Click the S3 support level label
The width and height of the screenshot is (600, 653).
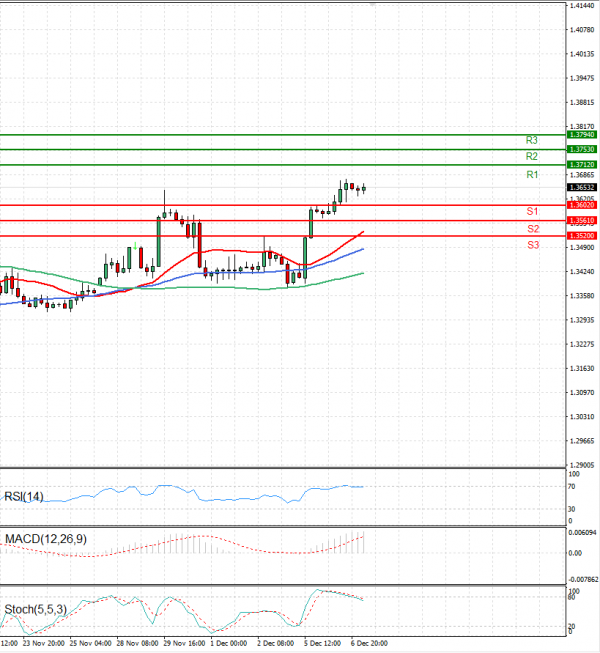tap(533, 245)
